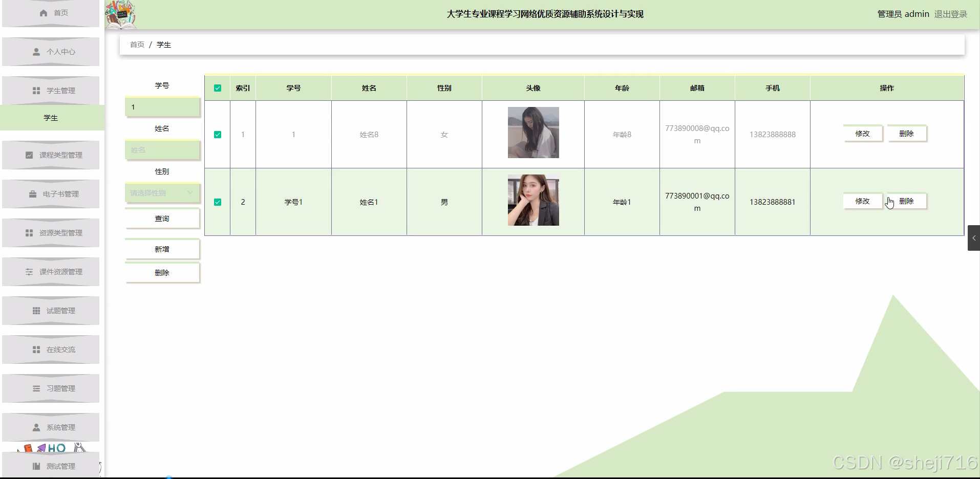980x479 pixels.
Task: Click the 首页 home icon in sidebar
Action: click(x=44, y=13)
